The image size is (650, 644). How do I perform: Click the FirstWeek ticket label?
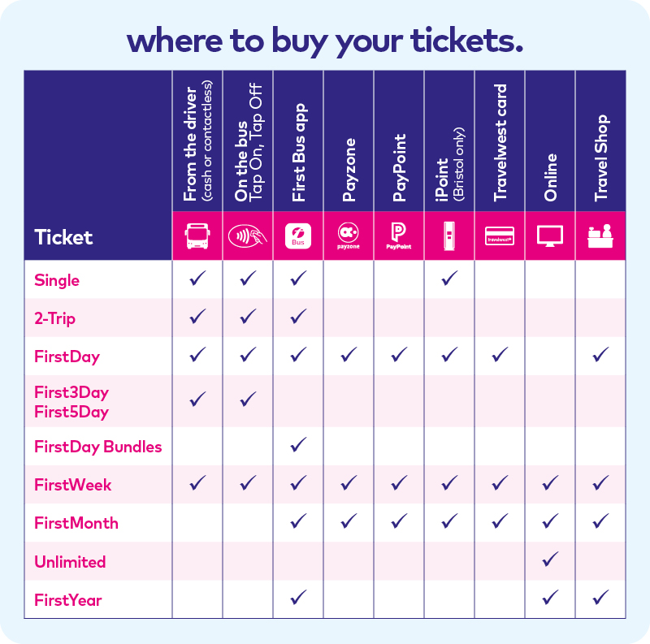(73, 485)
